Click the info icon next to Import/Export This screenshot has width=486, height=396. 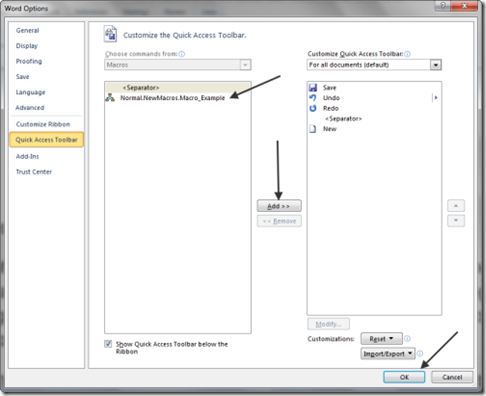click(420, 353)
